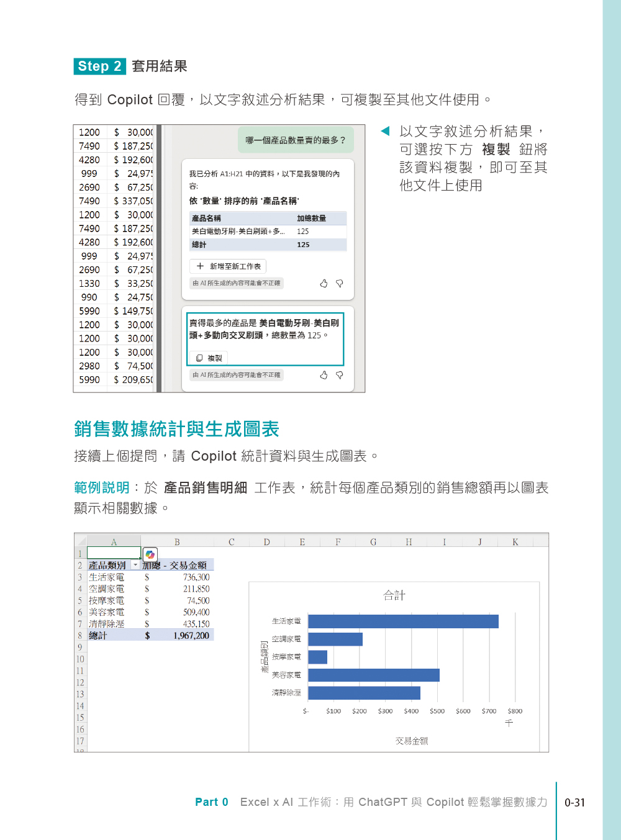Click cell 2980 in top spreadsheet
This screenshot has width=621, height=840.
coord(89,366)
